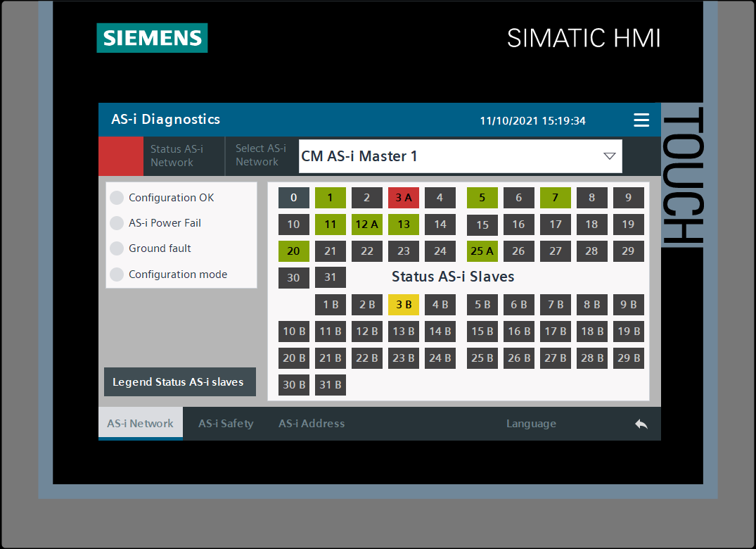
Task: Switch to the AS-i Address tab
Action: (312, 423)
